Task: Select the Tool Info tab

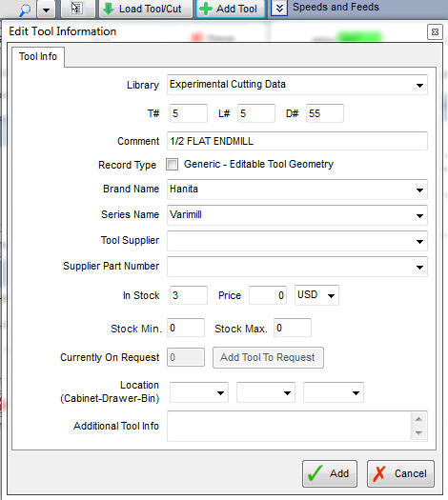Action: 38,56
